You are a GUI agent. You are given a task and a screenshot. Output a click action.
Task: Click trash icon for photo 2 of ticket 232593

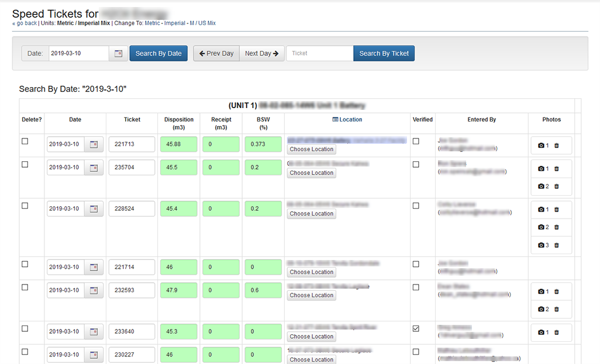pos(556,309)
